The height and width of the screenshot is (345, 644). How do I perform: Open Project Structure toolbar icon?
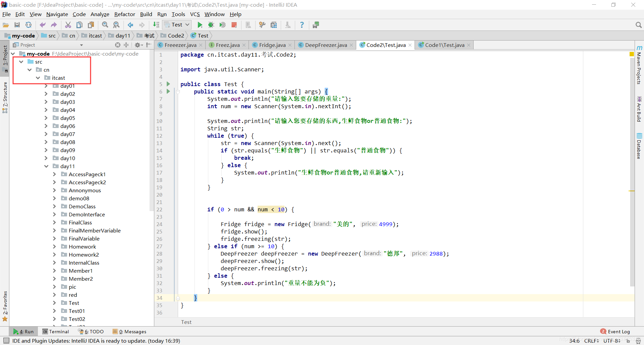pyautogui.click(x=274, y=25)
